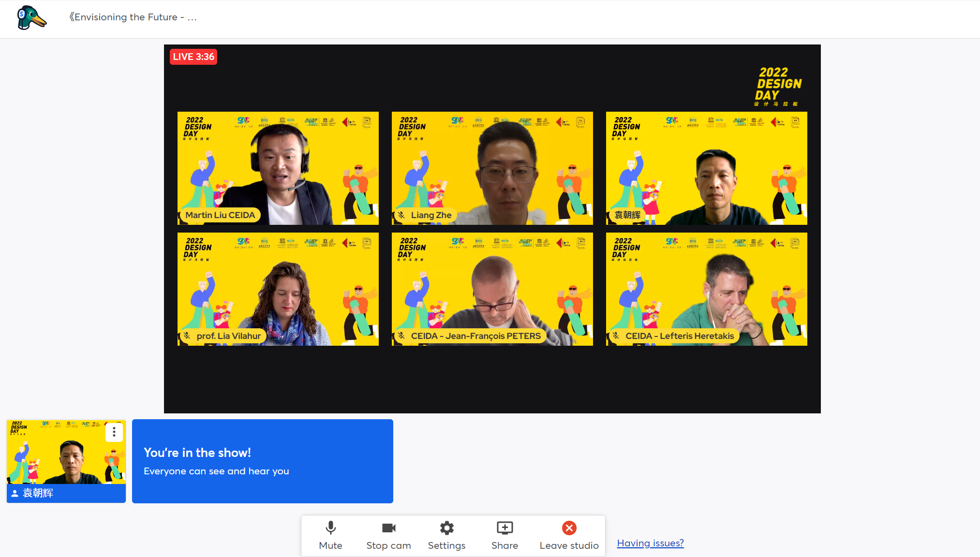Image resolution: width=980 pixels, height=557 pixels.
Task: Click the LIVE 3:36 badge
Action: click(193, 57)
